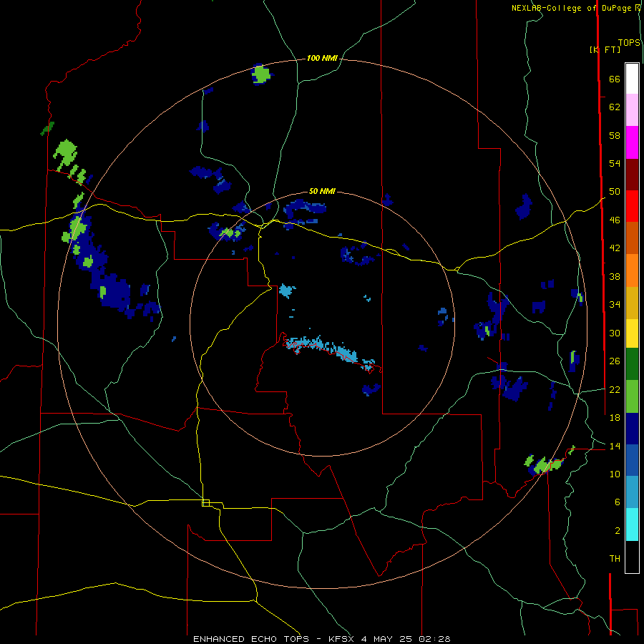Viewport: 644px width, 644px height.
Task: Click the 4 MAY 25 date text
Action: [386, 639]
